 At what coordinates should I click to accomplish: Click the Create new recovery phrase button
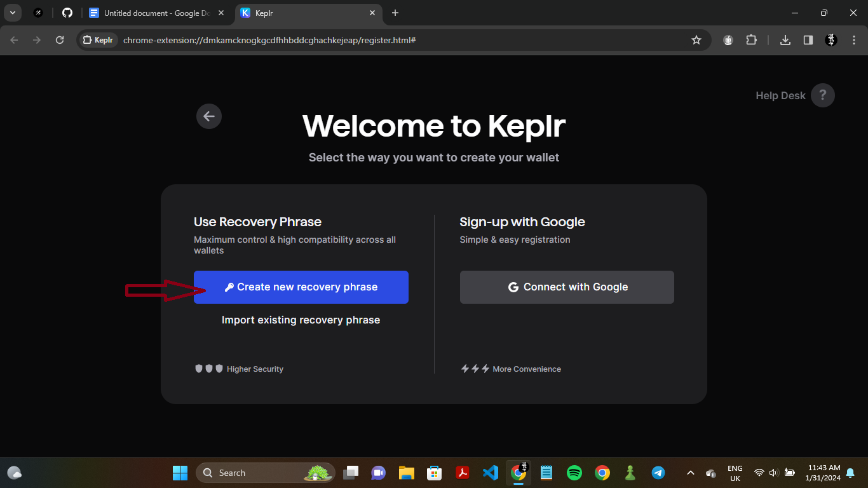[301, 287]
